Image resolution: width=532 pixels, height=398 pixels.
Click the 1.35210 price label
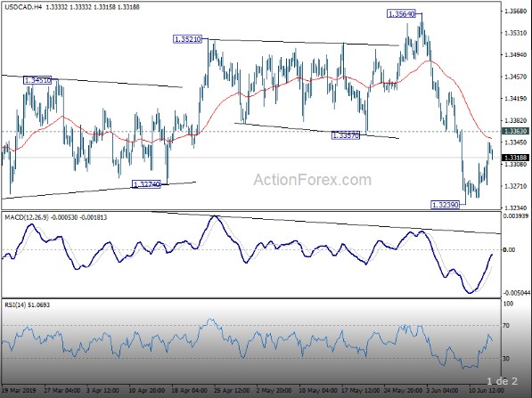click(x=187, y=39)
